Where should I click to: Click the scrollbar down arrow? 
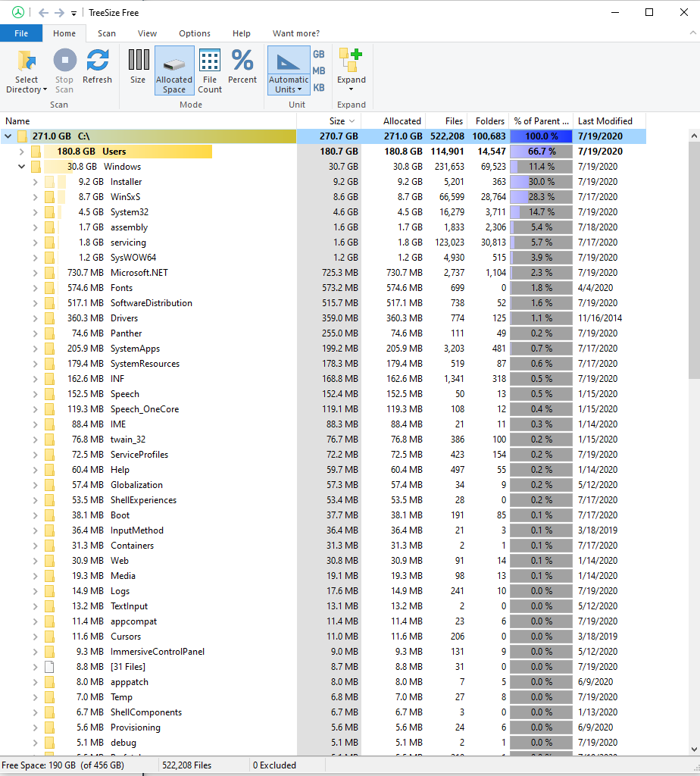click(694, 749)
